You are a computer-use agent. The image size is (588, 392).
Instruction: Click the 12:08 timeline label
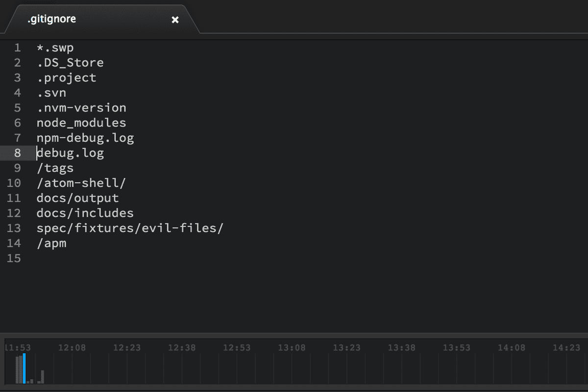tap(72, 348)
